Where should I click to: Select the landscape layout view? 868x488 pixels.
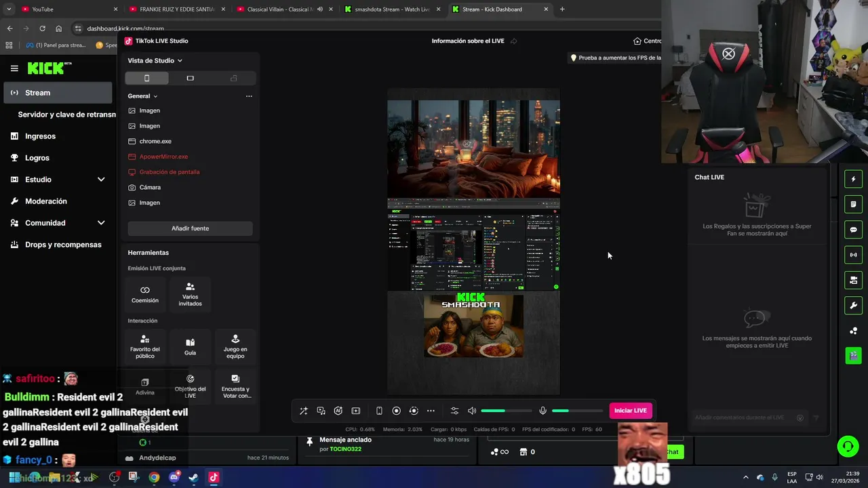(x=190, y=78)
